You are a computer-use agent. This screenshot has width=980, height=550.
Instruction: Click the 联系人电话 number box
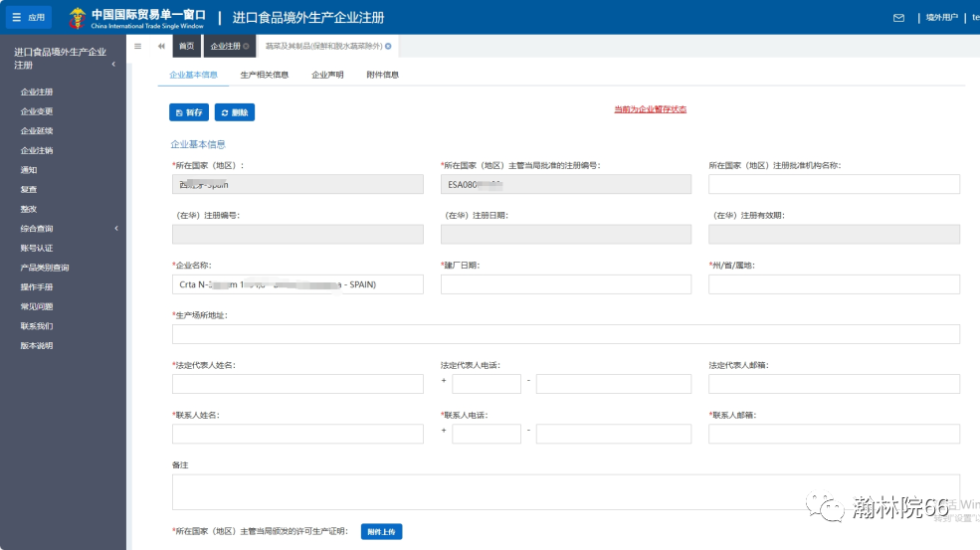click(x=614, y=434)
